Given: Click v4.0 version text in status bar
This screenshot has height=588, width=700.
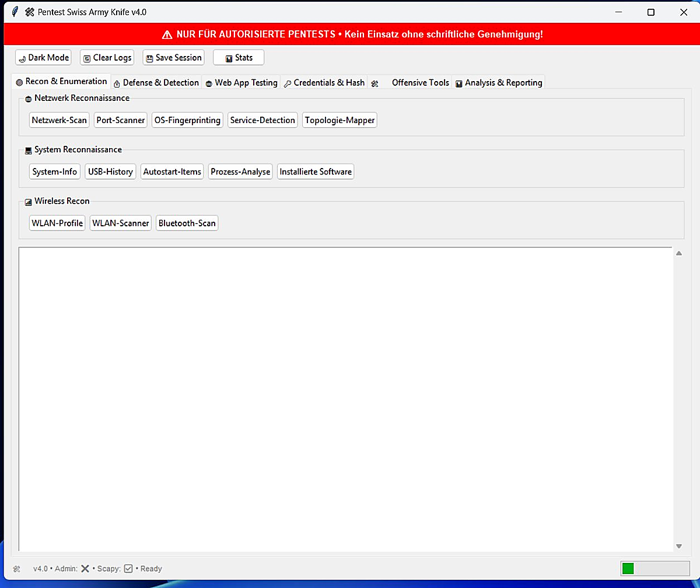Looking at the screenshot, I should point(40,569).
